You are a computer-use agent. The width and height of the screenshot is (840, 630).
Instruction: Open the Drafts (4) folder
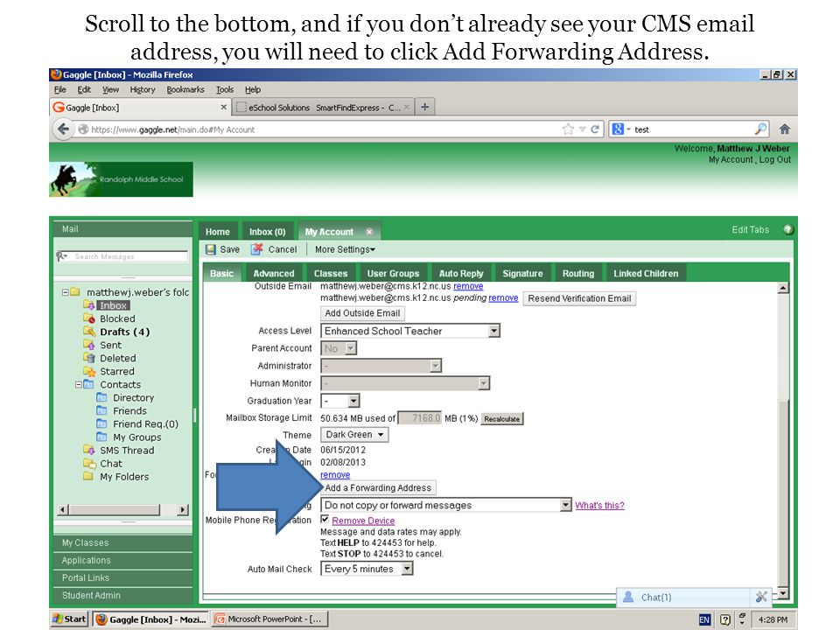coord(125,332)
